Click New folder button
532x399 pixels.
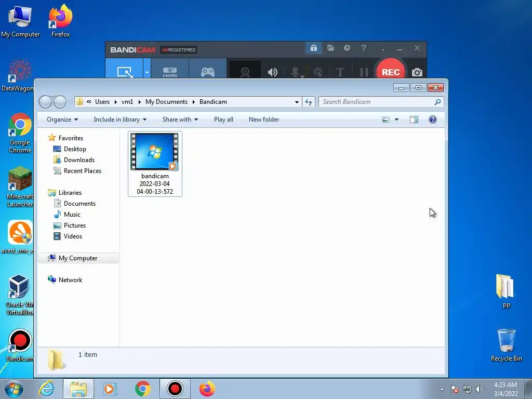(264, 119)
